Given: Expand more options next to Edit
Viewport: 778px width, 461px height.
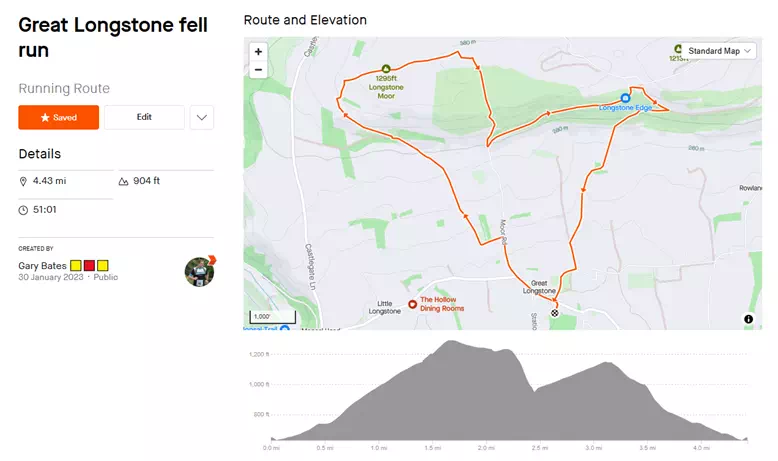Looking at the screenshot, I should [x=202, y=117].
